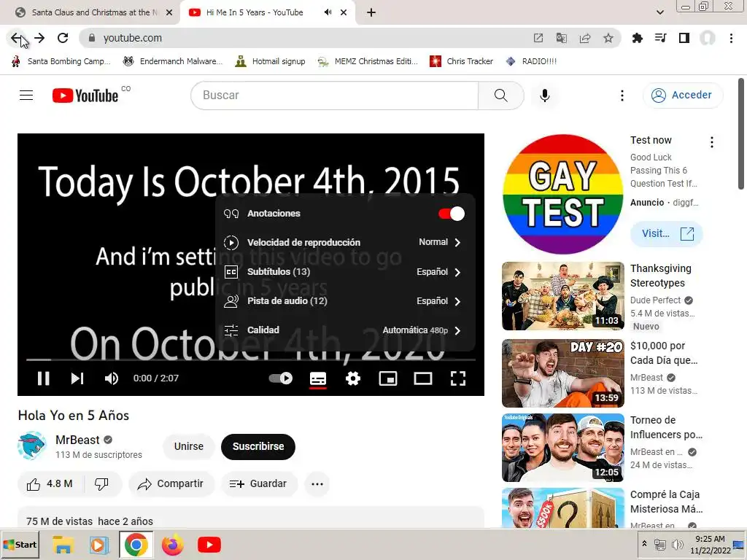Mute the video player volume
The height and width of the screenshot is (560, 747).
click(x=112, y=378)
